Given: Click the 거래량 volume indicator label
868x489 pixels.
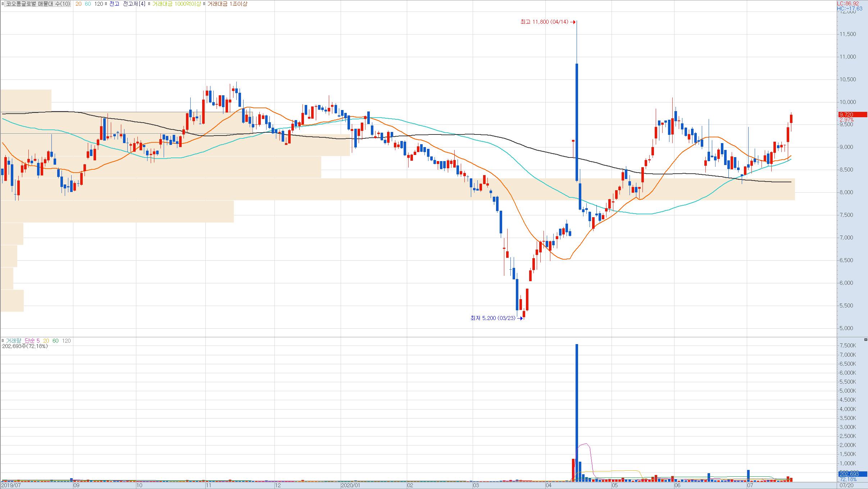Looking at the screenshot, I should (14, 341).
